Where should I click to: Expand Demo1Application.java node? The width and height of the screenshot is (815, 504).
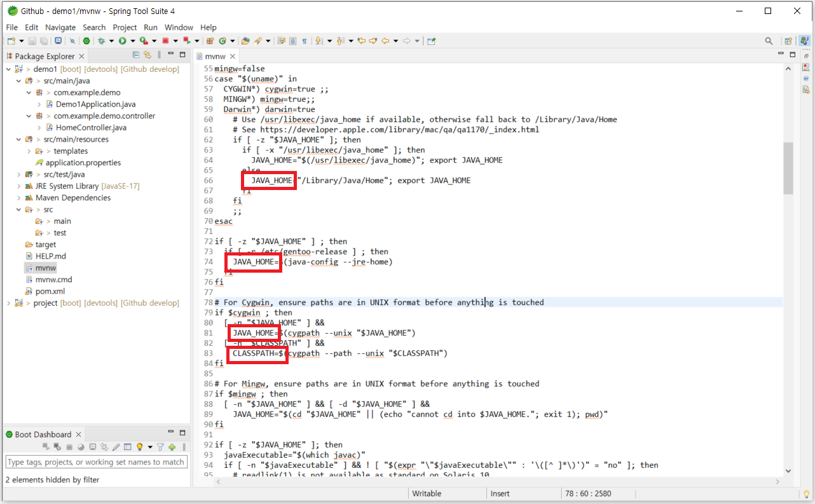point(39,104)
